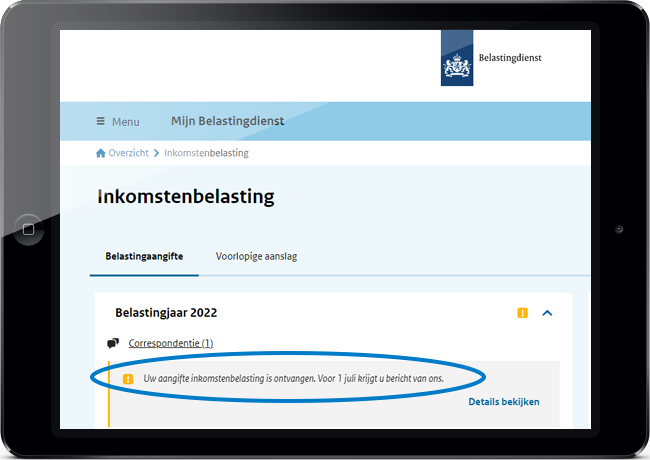Click the Belastingdienst name text beside logo

point(509,58)
